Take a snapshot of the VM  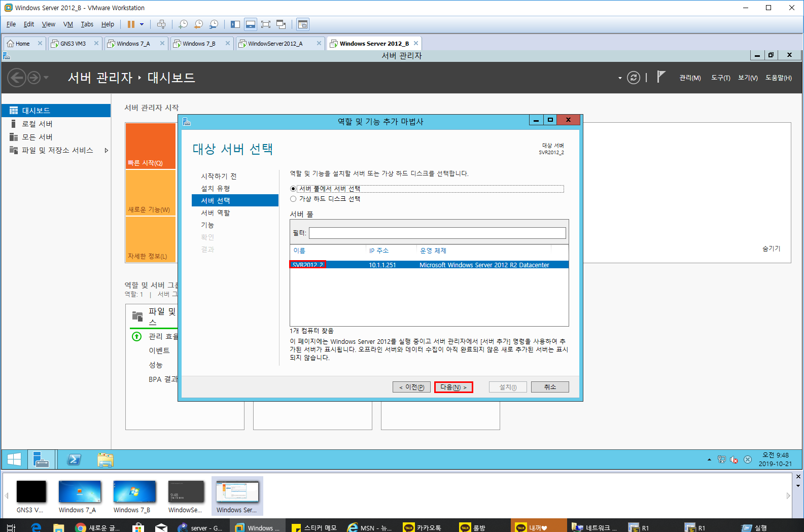coord(183,24)
